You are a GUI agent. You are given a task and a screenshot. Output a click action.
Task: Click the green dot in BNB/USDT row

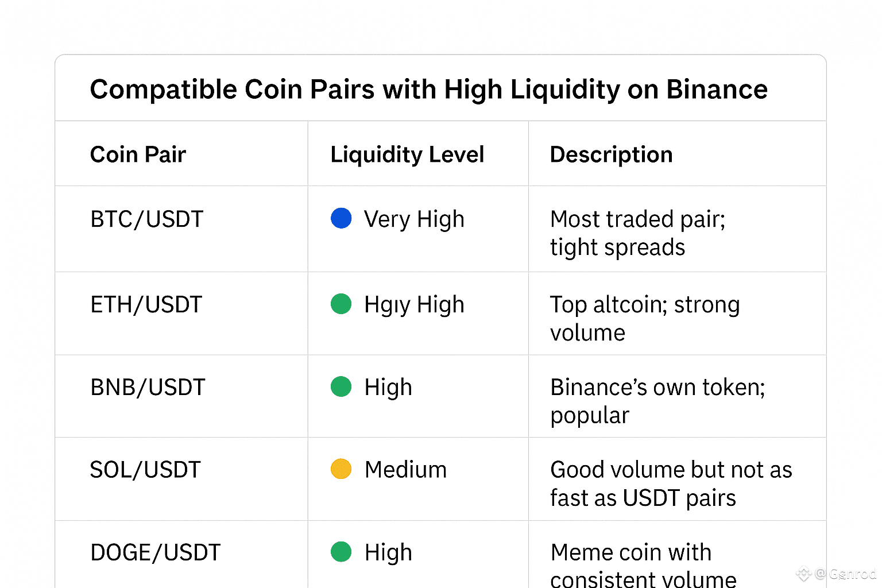pyautogui.click(x=341, y=386)
